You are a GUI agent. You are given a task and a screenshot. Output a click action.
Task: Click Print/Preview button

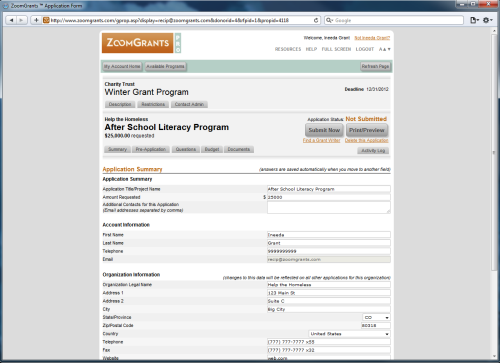click(x=367, y=130)
